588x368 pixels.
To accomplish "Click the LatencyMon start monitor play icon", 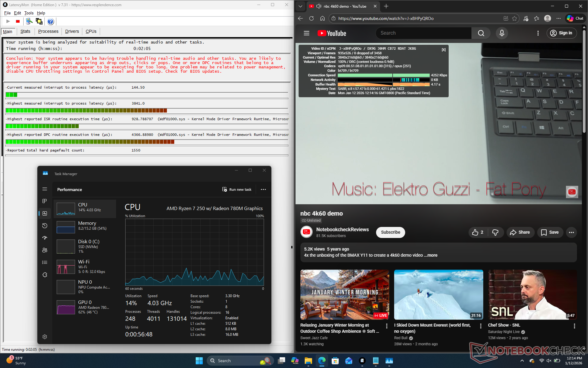I will tap(8, 21).
